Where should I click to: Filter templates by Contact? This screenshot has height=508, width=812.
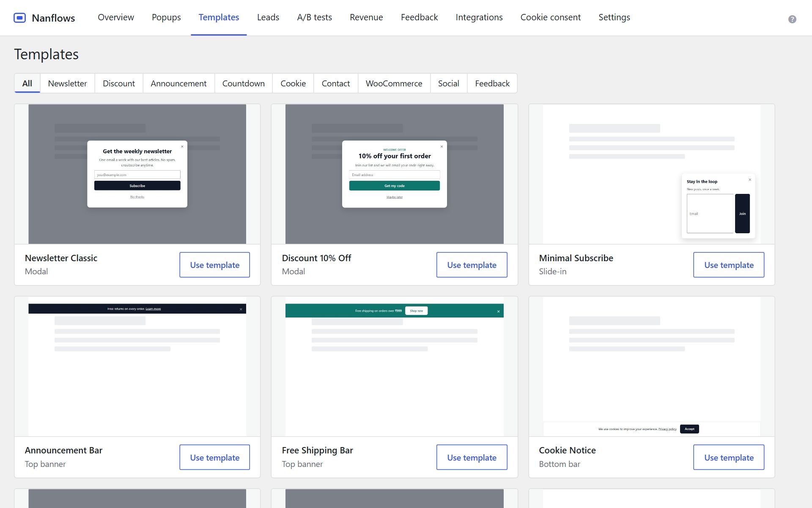[336, 83]
